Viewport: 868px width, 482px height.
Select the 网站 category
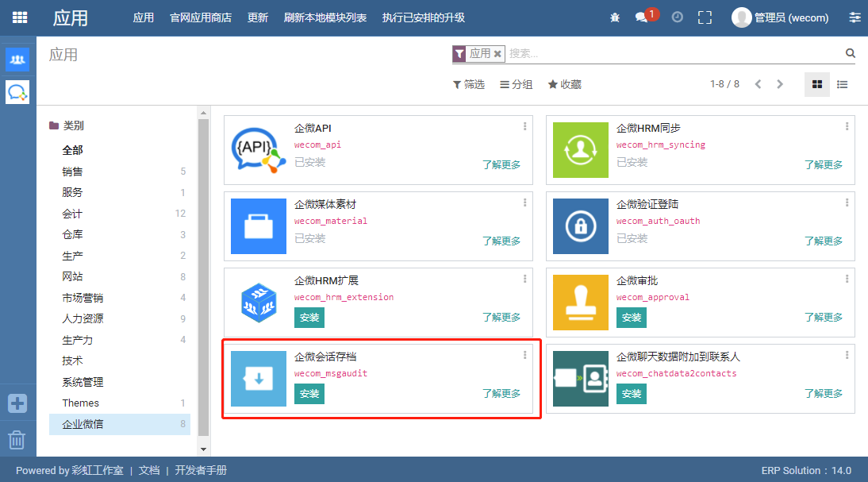[120, 276]
